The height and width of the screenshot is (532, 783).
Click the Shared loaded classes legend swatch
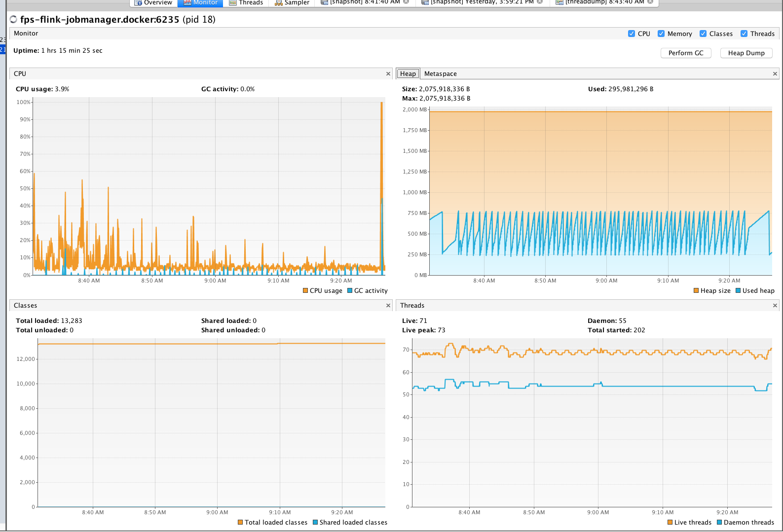coord(315,523)
